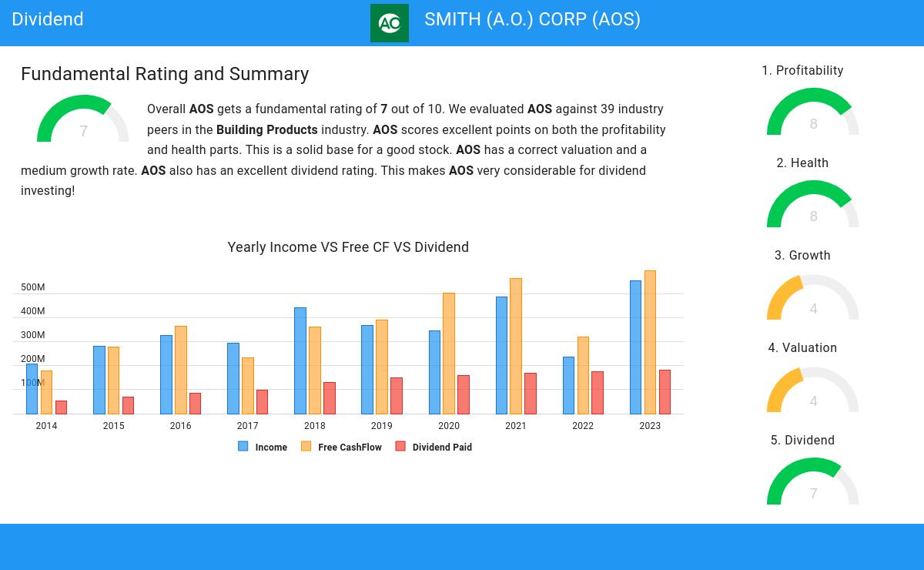Click the 2018 x-axis year label

pyautogui.click(x=314, y=426)
